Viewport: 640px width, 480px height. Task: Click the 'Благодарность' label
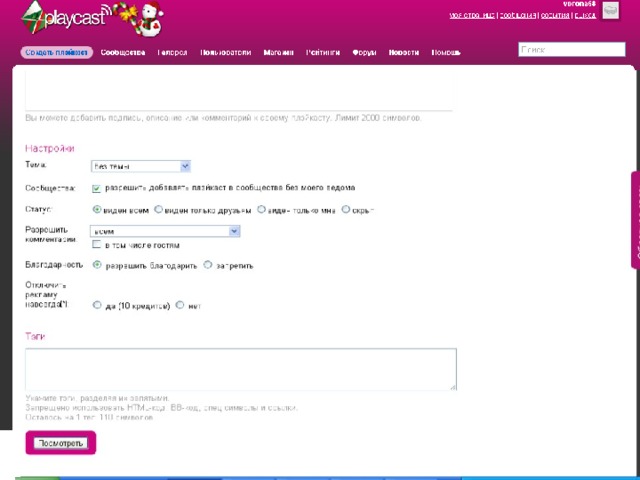pos(54,265)
